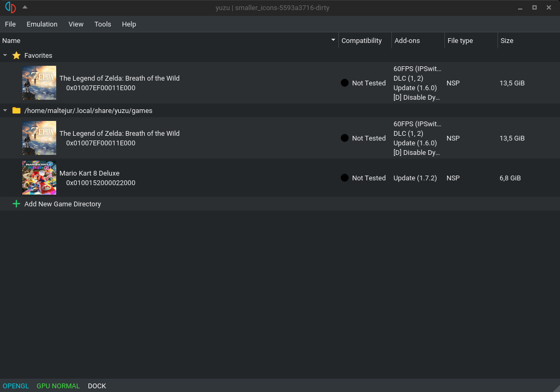Screen dimensions: 560x392
Task: Toggle the DOCK mode status button
Action: [x=97, y=386]
